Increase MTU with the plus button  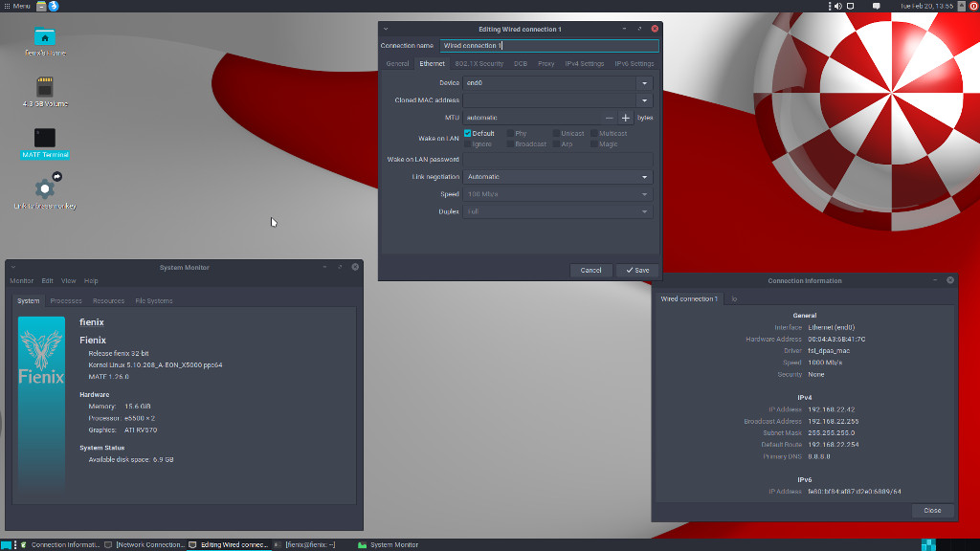tap(626, 118)
